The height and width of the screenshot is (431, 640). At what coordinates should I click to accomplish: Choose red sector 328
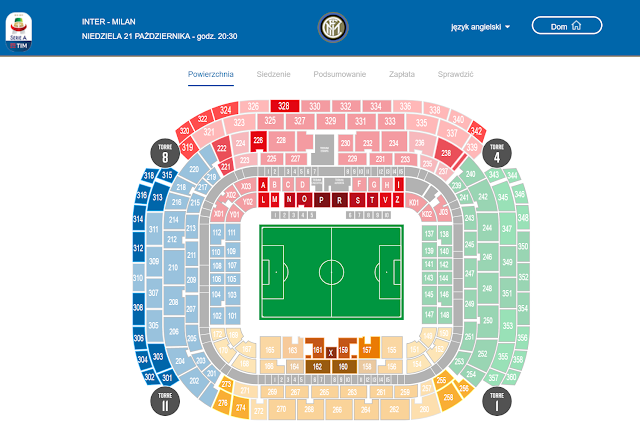(284, 106)
